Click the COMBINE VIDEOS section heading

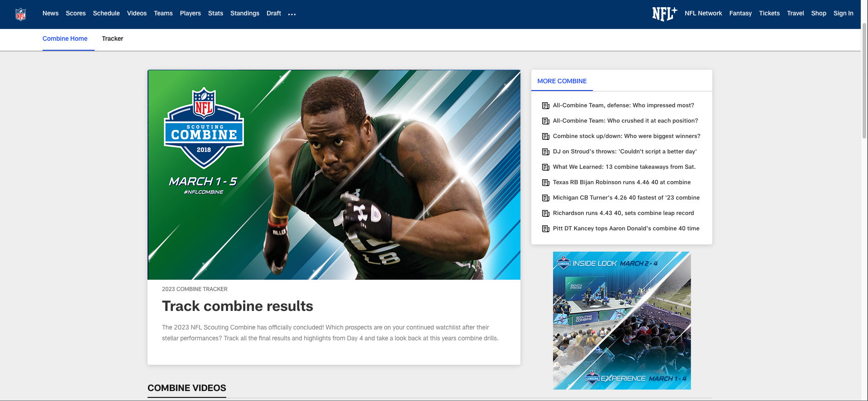(x=187, y=388)
